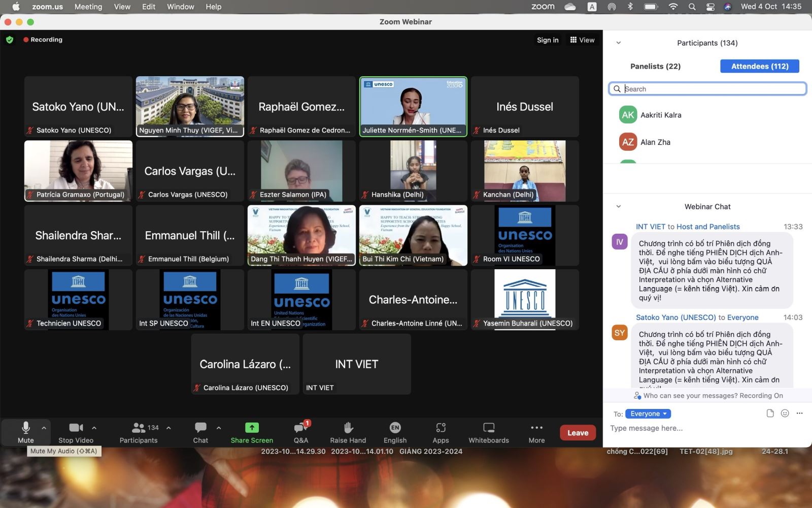Screen dimensions: 812x508
Task: Select Yasemin Buharali (UNESCO) tile
Action: tap(525, 300)
